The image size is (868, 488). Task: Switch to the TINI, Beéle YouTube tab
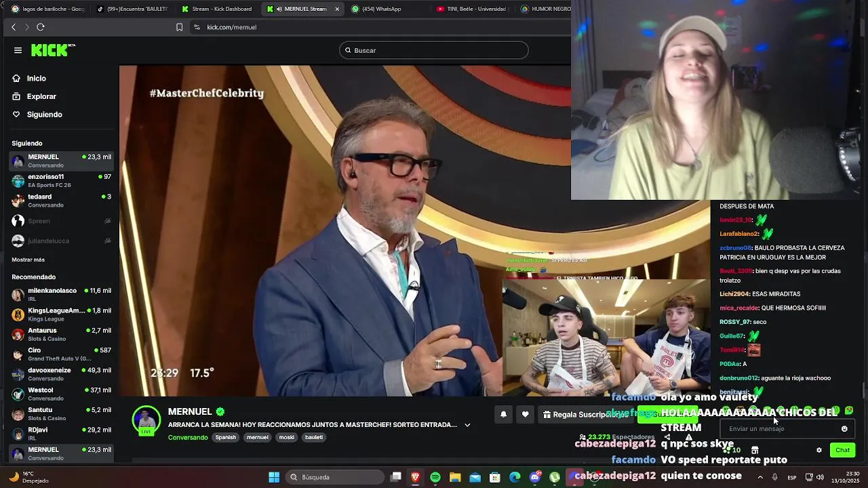click(472, 9)
